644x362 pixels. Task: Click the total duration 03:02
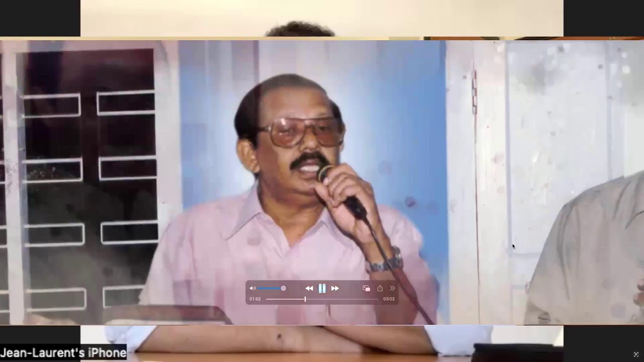pyautogui.click(x=389, y=299)
